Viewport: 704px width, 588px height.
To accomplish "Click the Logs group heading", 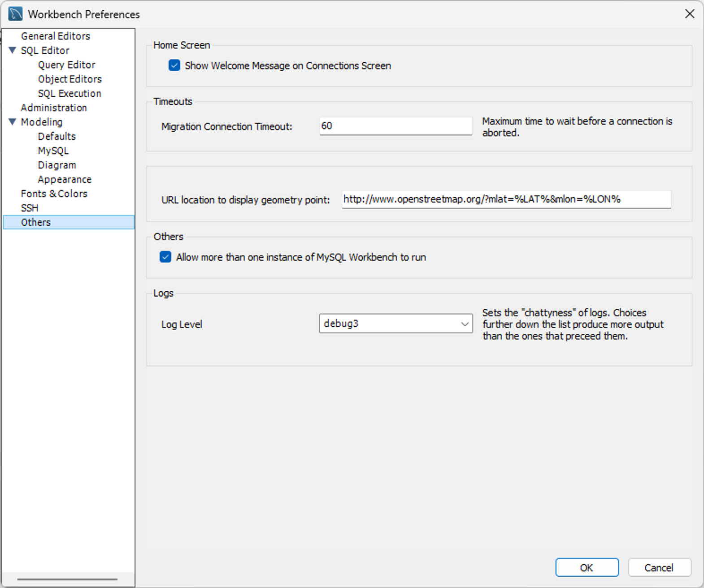I will pyautogui.click(x=163, y=293).
